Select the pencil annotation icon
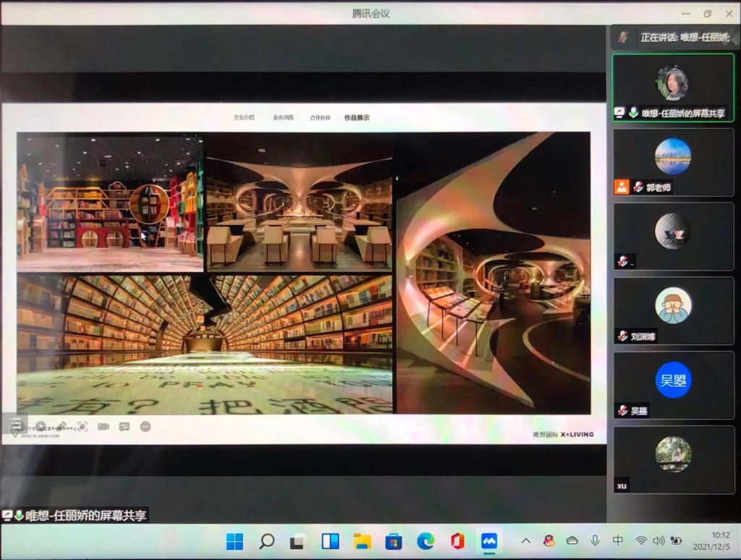Screen dimensions: 741x560 click(x=62, y=427)
